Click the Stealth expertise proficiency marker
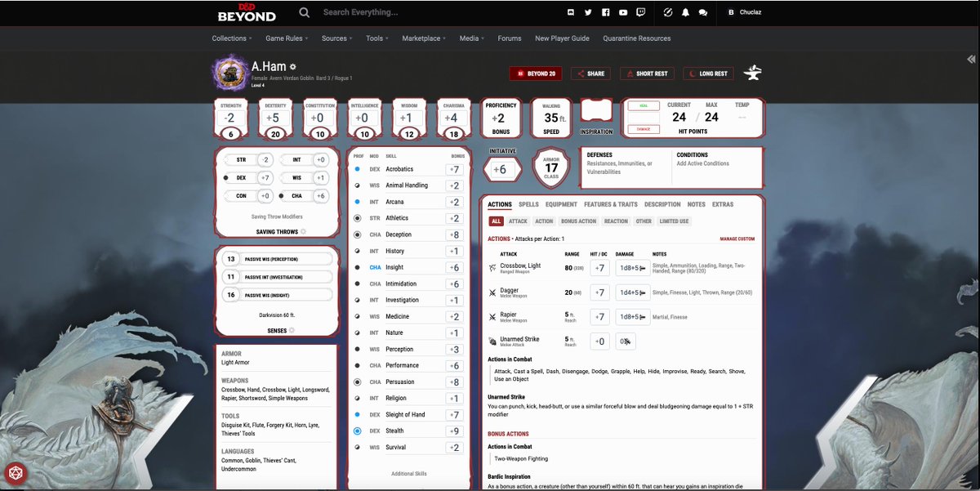Screen dimensions: 980x491 click(x=357, y=431)
